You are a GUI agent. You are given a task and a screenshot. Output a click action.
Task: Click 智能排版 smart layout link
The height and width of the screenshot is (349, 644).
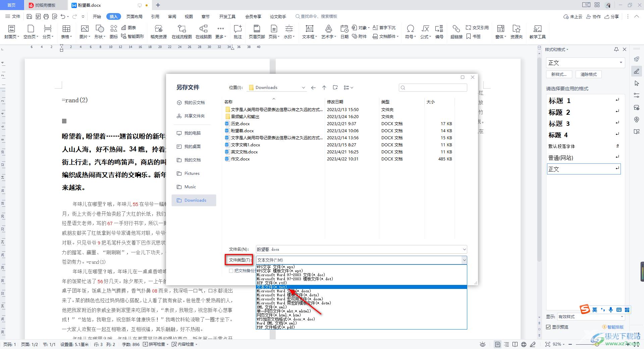point(613,327)
